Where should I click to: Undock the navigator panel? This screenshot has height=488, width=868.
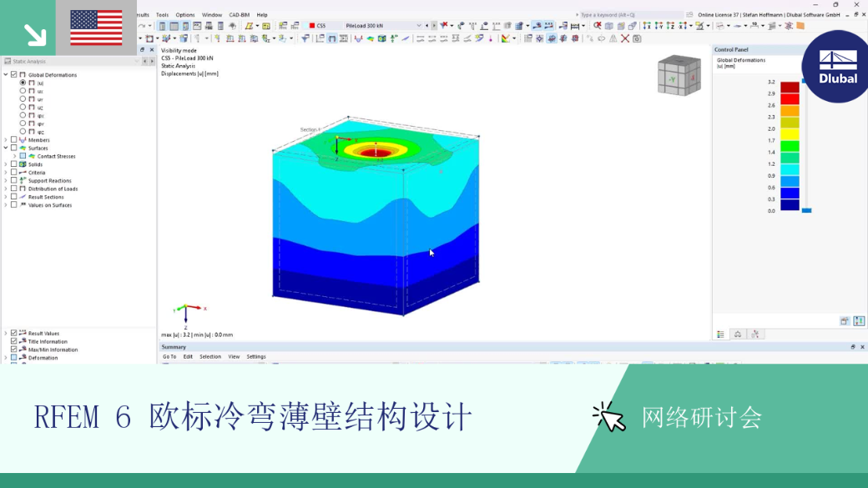click(x=142, y=50)
